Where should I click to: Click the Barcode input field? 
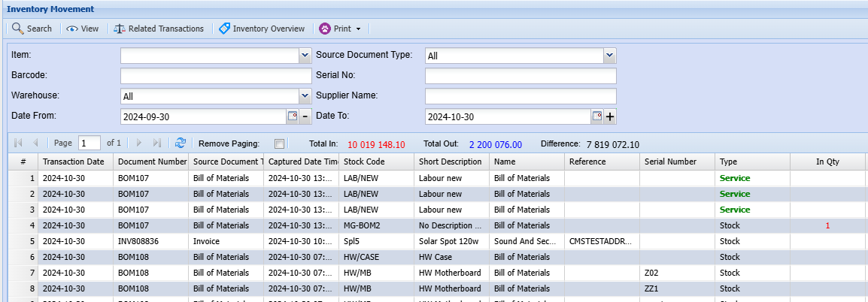pos(215,76)
